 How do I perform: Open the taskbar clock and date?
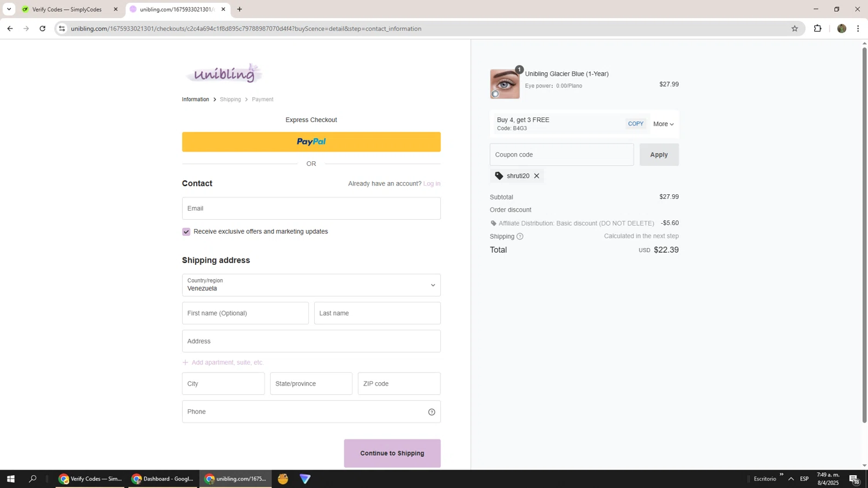tap(827, 479)
